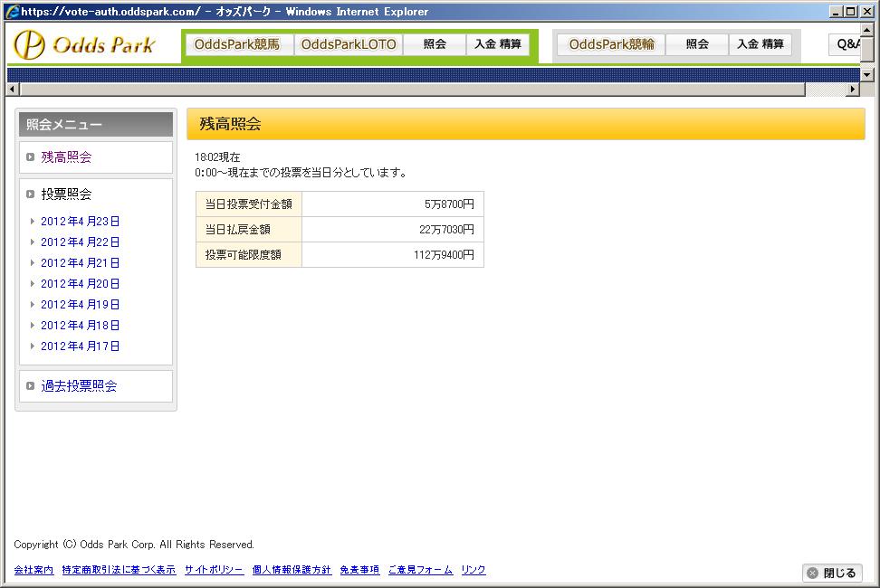The height and width of the screenshot is (588, 880).
Task: Click the header frame vertical scrollbar down arrow
Action: pos(867,74)
